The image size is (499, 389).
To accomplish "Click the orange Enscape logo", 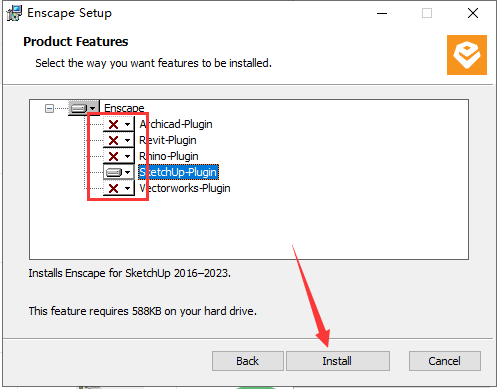I will [467, 55].
